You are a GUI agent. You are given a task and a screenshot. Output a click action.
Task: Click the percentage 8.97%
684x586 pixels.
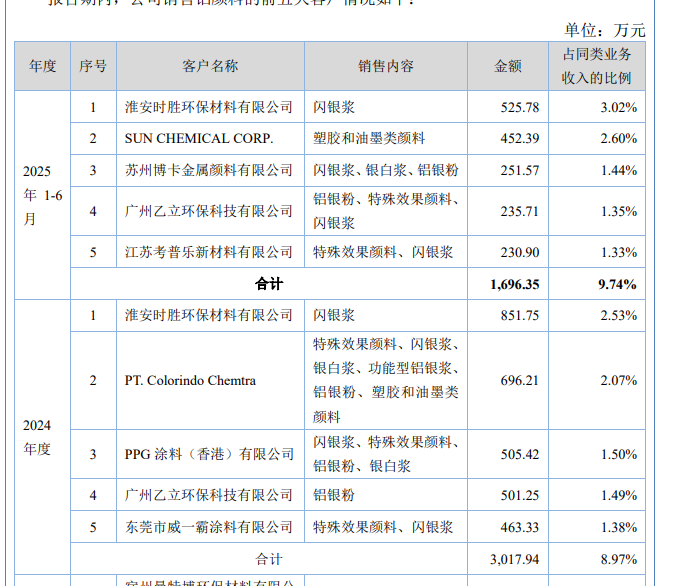619,559
